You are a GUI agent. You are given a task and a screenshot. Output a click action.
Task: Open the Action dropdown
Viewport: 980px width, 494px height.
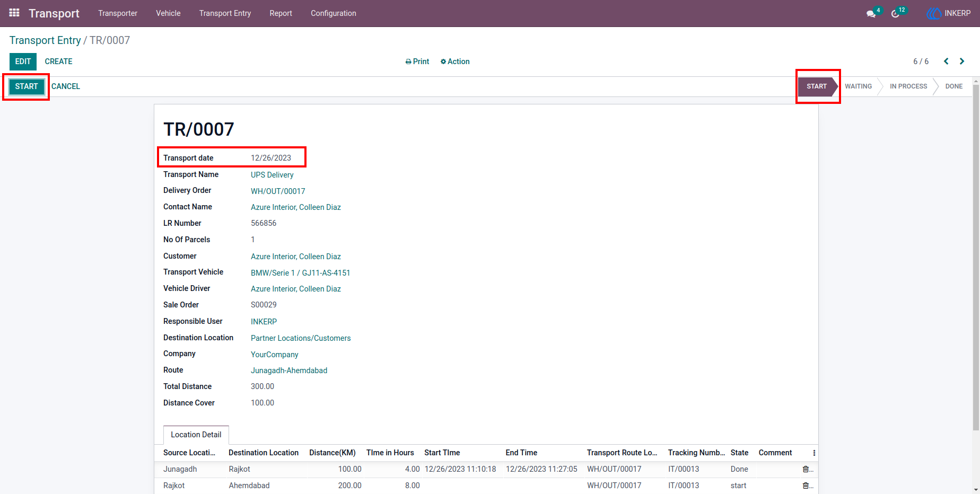pyautogui.click(x=455, y=61)
